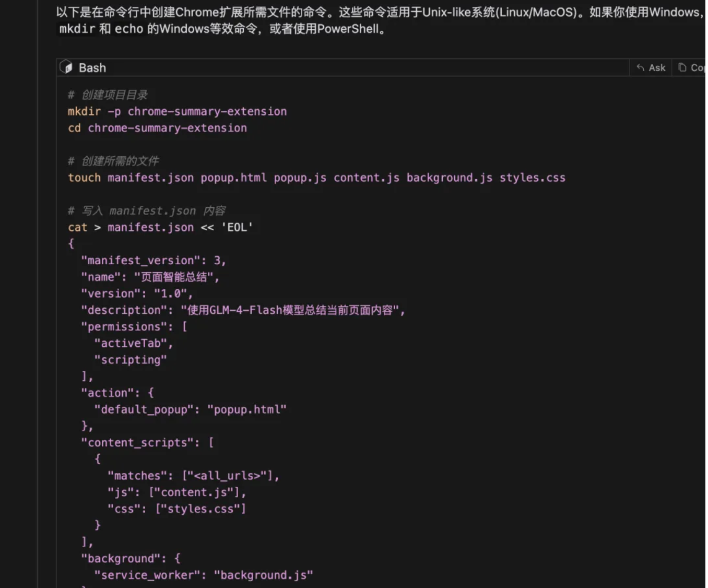The height and width of the screenshot is (588, 708).
Task: Click the touch manifest.json command line
Action: (x=316, y=178)
